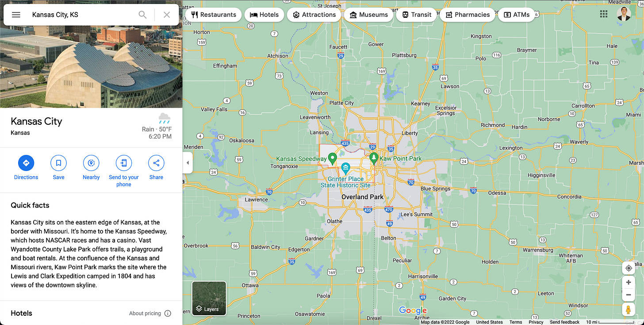This screenshot has height=325, width=644.
Task: Search Nearby places
Action: click(91, 167)
